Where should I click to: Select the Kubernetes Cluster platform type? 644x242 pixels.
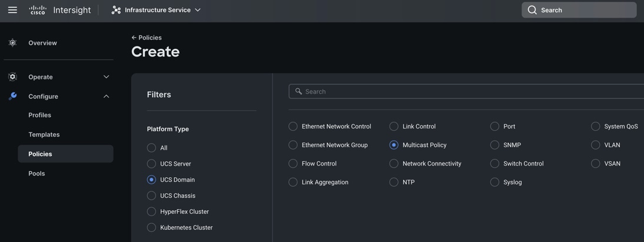pos(152,227)
